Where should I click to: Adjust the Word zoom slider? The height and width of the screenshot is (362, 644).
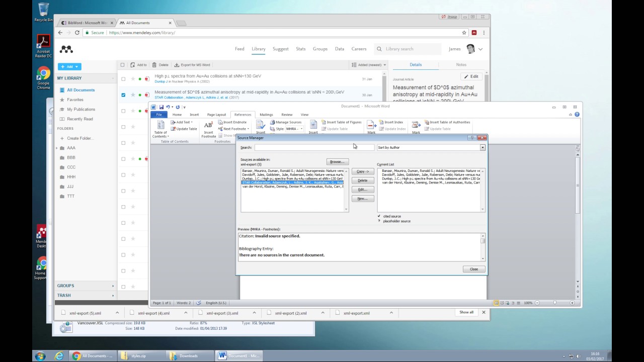click(x=554, y=303)
